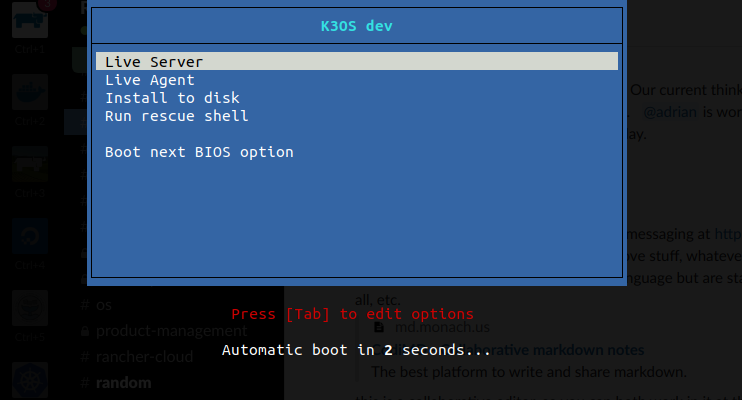Click the @adrian mention in Slack message
Screen dimensions: 742x400
coord(670,112)
